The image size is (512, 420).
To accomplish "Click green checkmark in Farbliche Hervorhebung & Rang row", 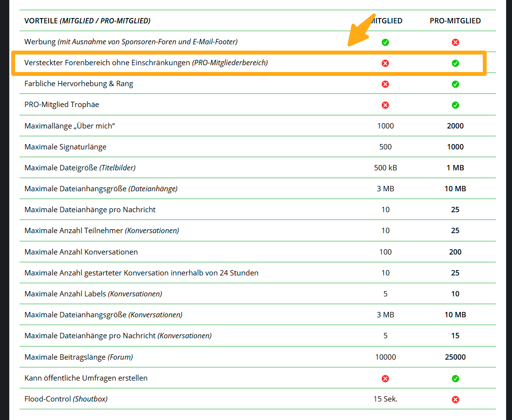I will coord(455,84).
